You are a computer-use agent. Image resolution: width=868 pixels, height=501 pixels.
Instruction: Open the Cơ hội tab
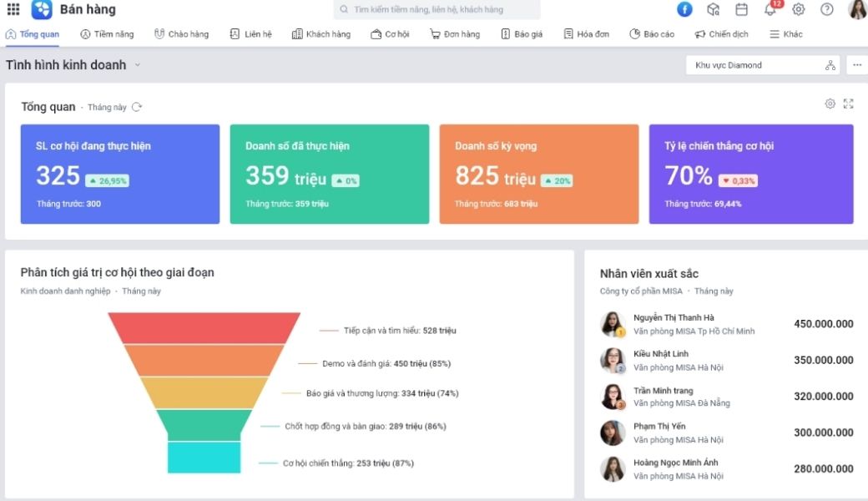[390, 34]
